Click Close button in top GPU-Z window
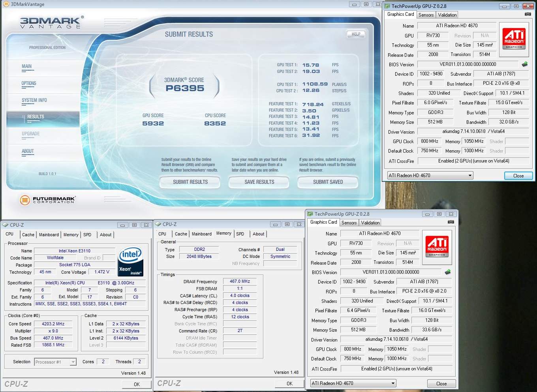The image size is (537, 392). point(518,176)
